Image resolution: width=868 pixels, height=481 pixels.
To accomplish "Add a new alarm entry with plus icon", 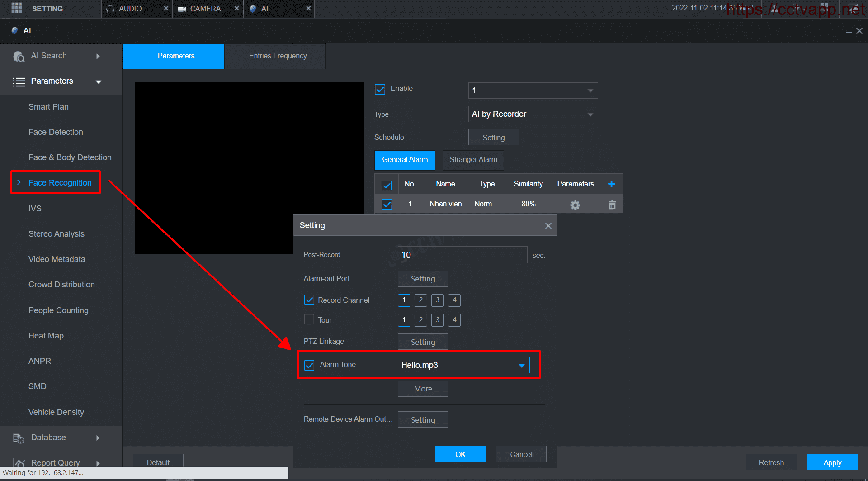I will [x=611, y=184].
